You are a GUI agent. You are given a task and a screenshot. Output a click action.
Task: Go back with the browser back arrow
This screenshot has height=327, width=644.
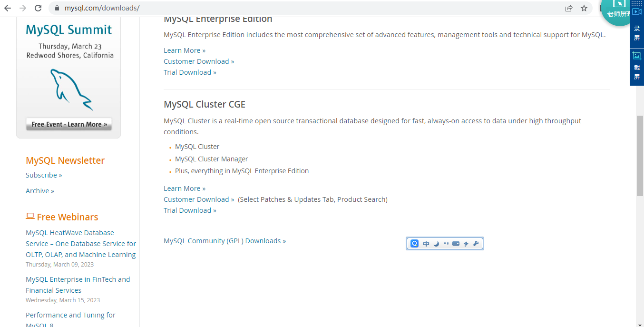pyautogui.click(x=8, y=8)
